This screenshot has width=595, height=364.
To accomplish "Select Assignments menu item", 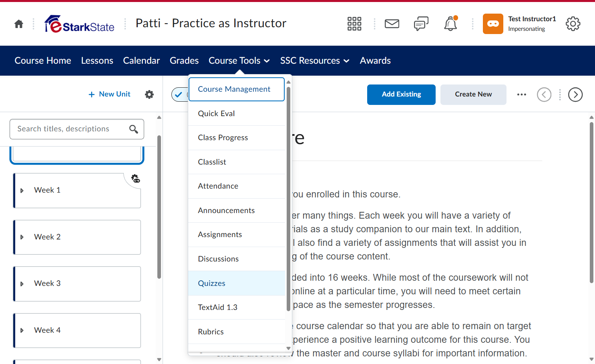I will click(237, 235).
